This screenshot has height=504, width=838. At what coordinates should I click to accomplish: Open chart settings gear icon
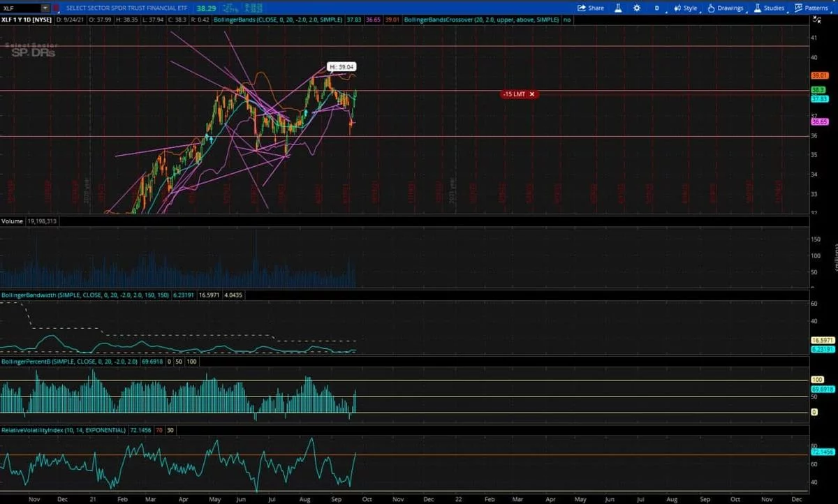pos(636,8)
